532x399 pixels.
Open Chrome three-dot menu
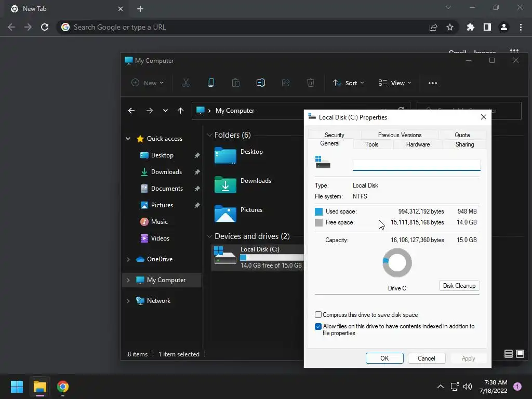point(521,27)
